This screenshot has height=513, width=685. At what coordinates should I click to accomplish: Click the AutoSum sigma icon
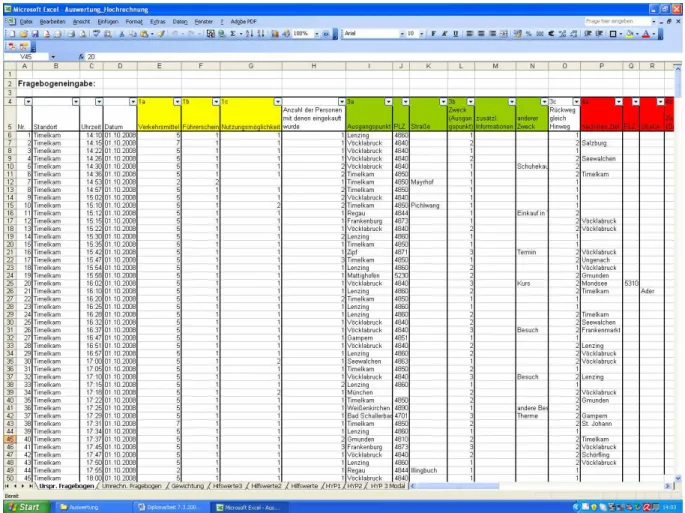click(x=233, y=34)
